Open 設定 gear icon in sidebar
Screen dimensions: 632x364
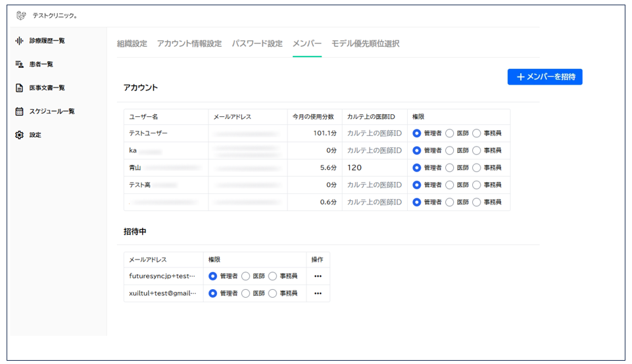pyautogui.click(x=19, y=135)
